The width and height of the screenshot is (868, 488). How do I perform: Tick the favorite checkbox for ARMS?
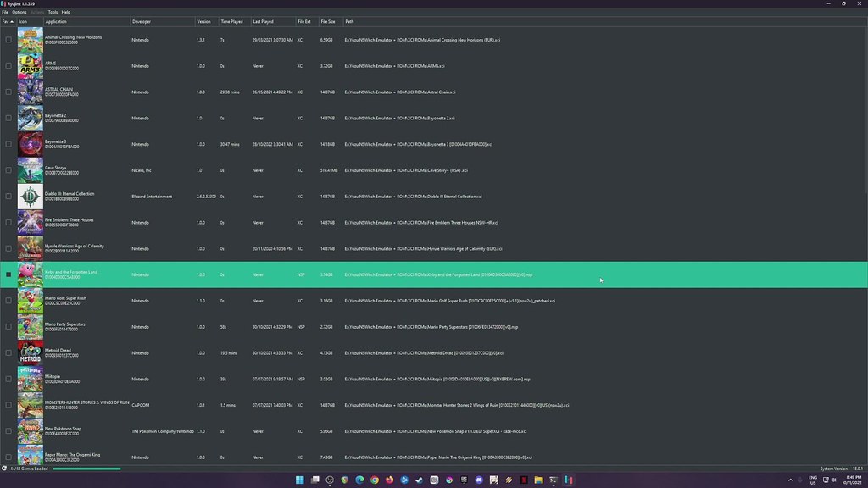[x=8, y=66]
